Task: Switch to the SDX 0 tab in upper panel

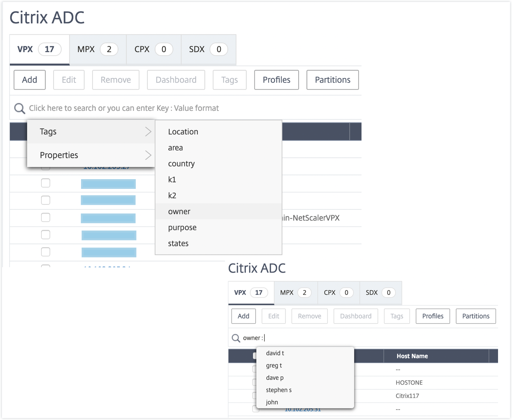Action: pyautogui.click(x=208, y=49)
